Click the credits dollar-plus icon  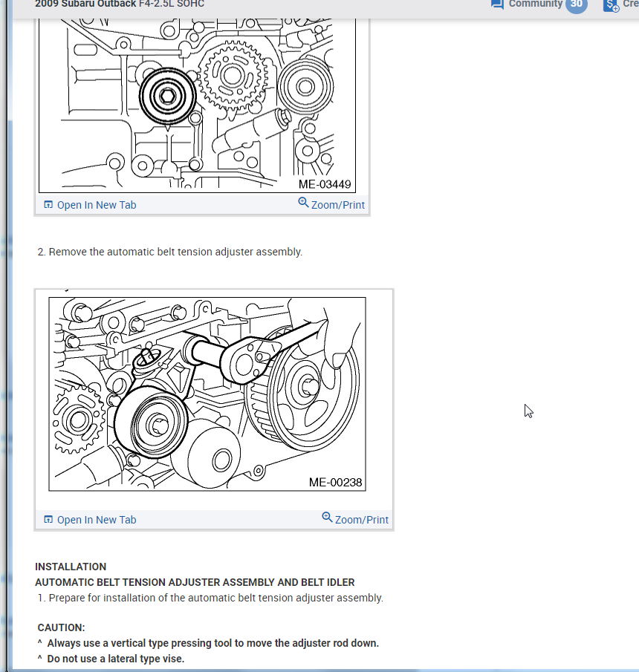click(x=611, y=6)
